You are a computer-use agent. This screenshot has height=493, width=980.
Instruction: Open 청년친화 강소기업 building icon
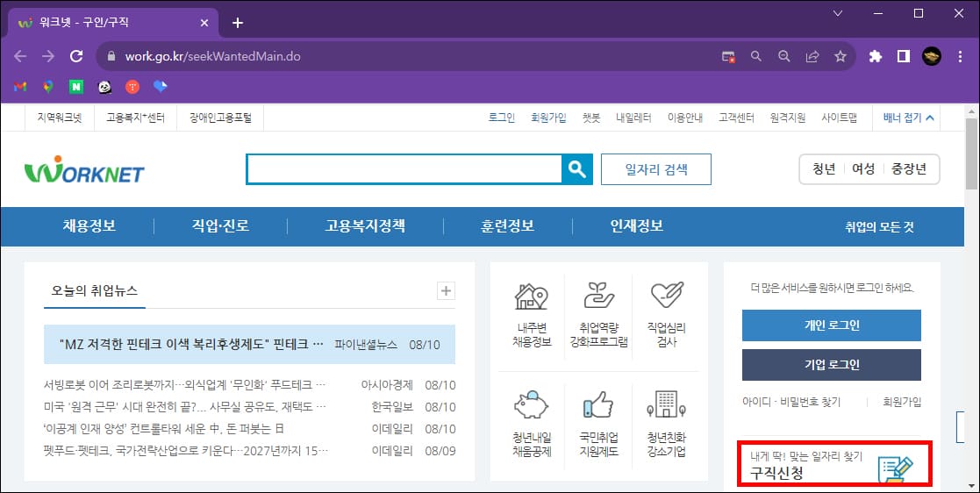pos(666,405)
